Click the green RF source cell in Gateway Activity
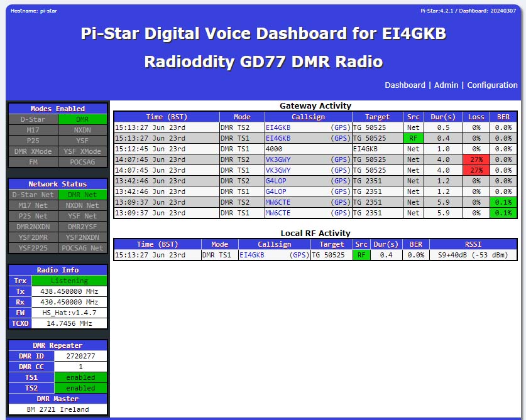 point(414,139)
